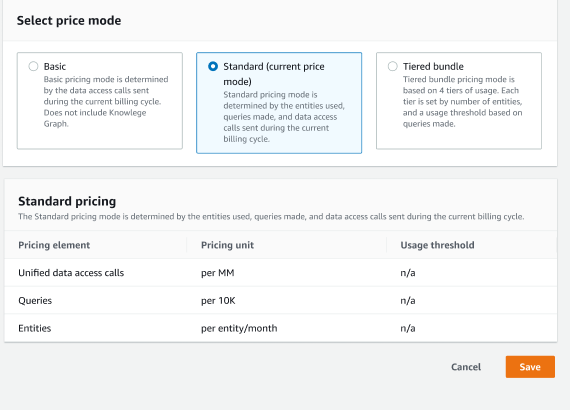Save the selected price mode
The image size is (570, 410).
click(530, 367)
